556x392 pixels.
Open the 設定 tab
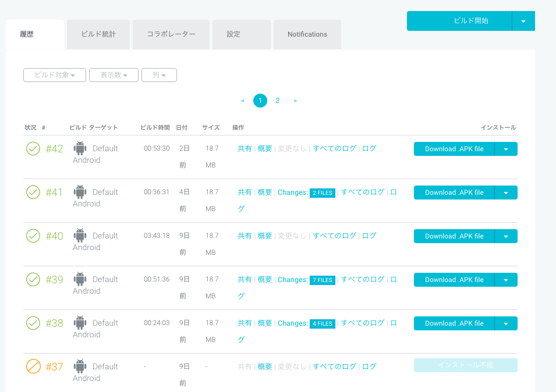[x=242, y=34]
